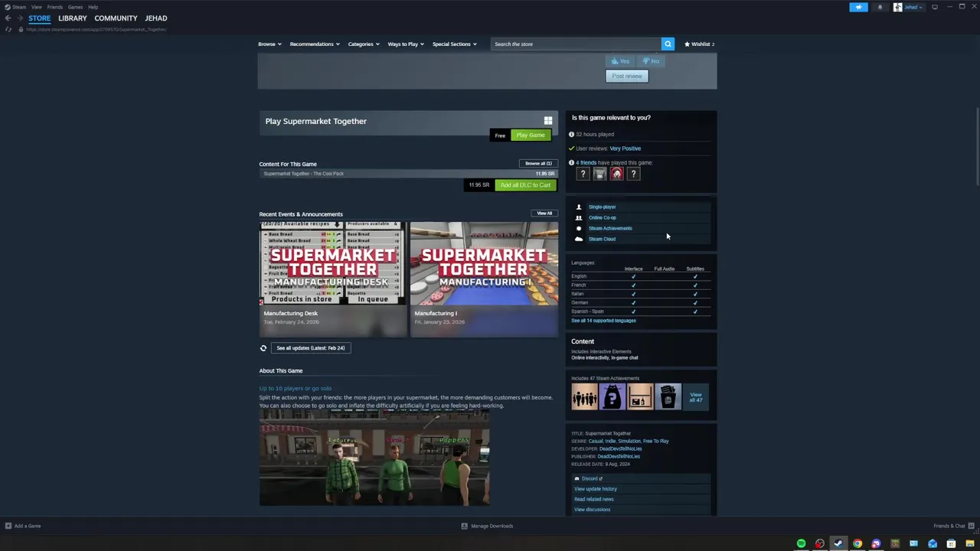Open the Manufacturing Desk event thumbnail
This screenshot has width=980, height=551.
333,263
